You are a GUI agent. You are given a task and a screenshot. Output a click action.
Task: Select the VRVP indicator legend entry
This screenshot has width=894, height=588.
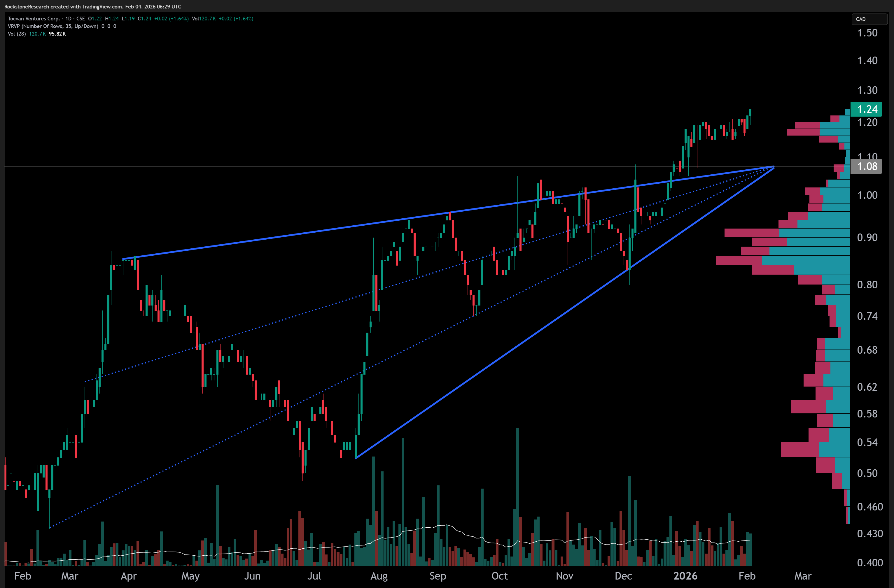(53, 26)
